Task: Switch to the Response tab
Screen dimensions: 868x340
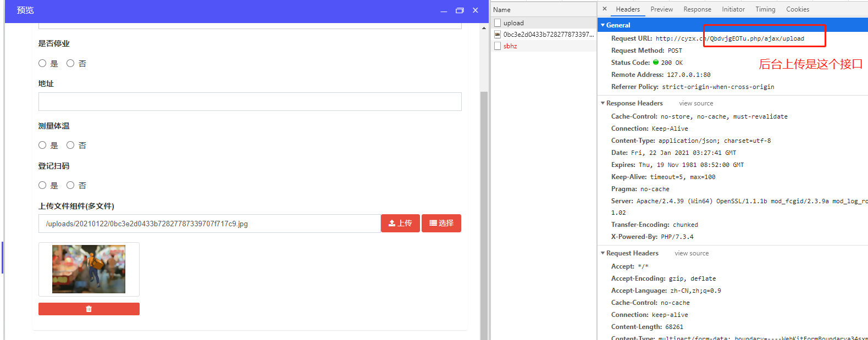Action: point(697,9)
